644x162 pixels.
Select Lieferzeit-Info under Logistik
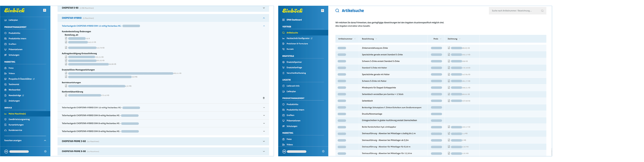[293, 86]
